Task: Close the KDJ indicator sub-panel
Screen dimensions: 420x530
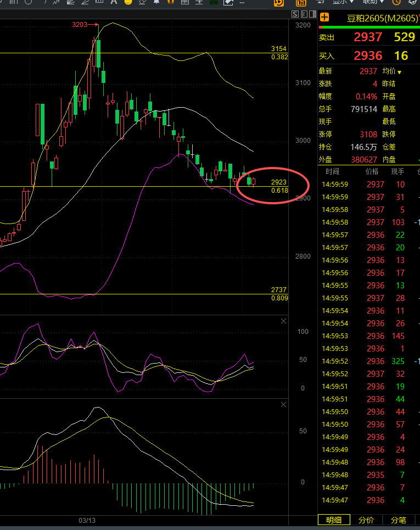Action: [x=283, y=321]
